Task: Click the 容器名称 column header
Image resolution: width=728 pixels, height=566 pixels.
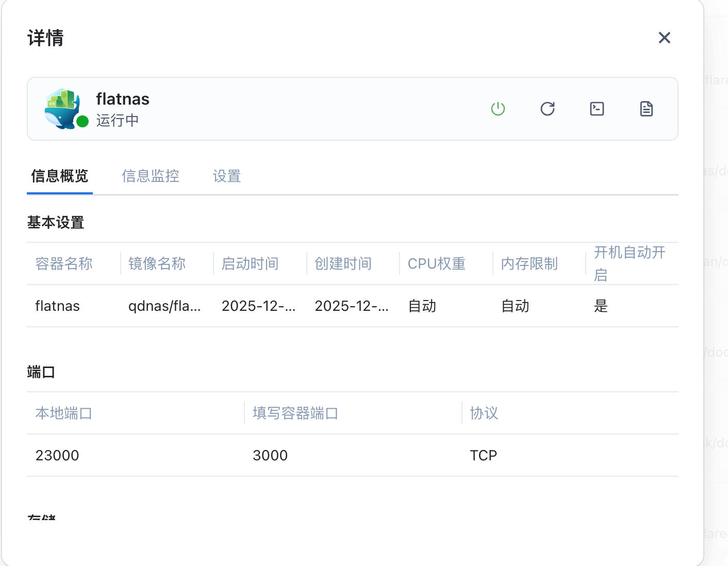Action: coord(64,264)
